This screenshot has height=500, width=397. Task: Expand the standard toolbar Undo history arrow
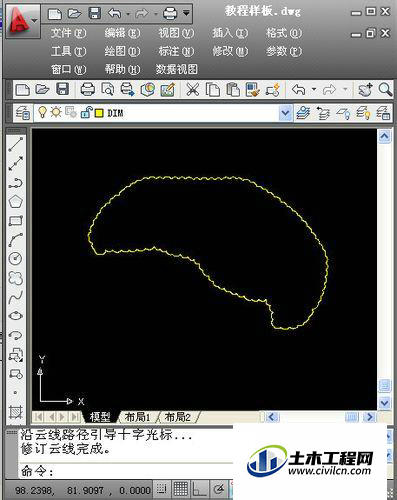[314, 89]
